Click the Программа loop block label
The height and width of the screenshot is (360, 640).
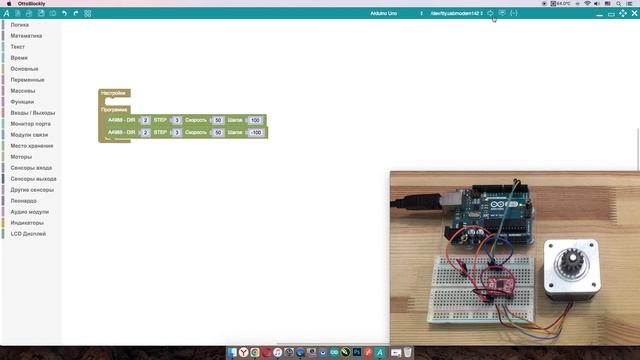coord(114,110)
